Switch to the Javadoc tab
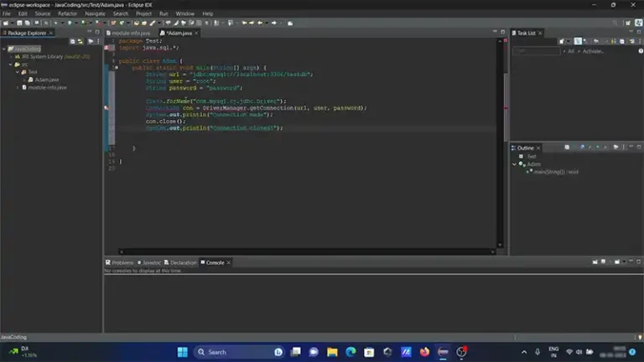Viewport: 644px width, 362px height. coord(149,262)
